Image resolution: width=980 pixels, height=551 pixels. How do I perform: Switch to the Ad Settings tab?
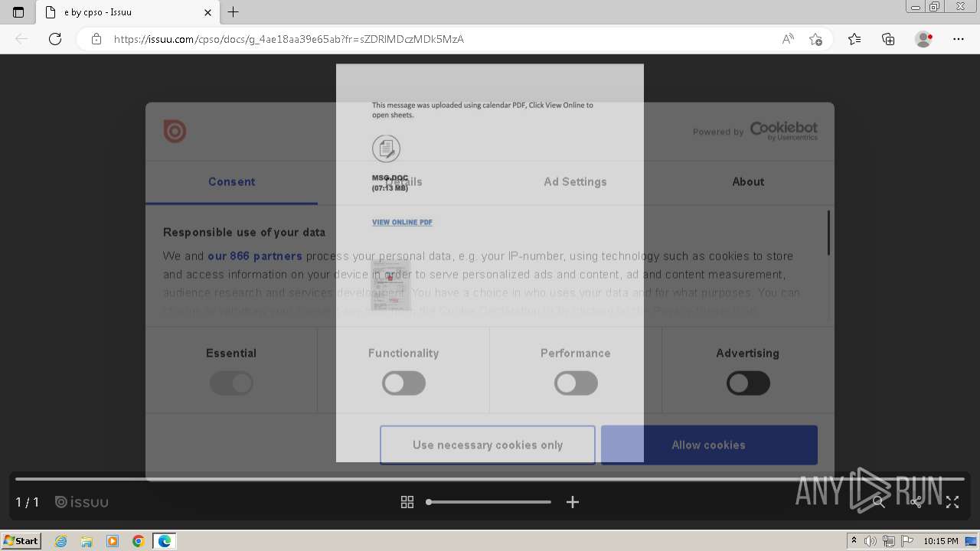point(575,181)
